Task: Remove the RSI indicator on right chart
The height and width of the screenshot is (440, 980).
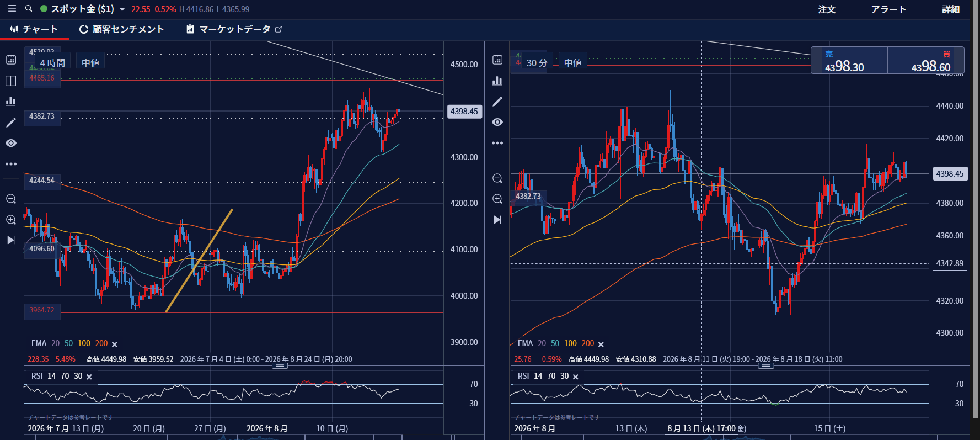Action: point(576,377)
